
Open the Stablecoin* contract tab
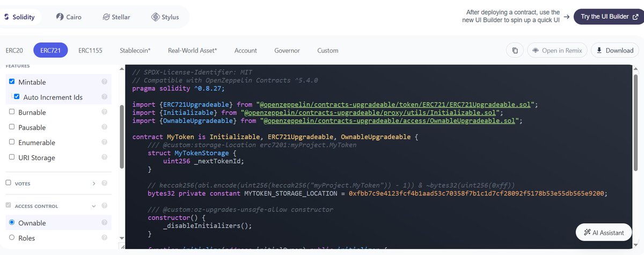(135, 50)
